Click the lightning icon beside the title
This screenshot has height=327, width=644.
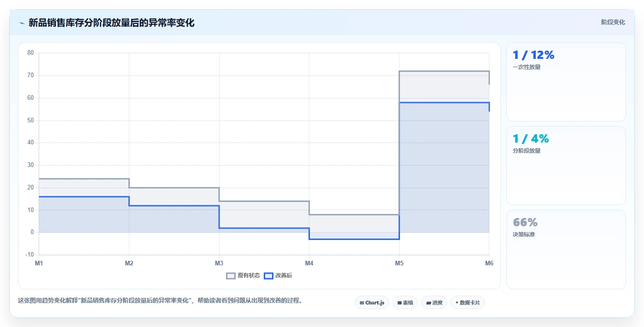22,23
